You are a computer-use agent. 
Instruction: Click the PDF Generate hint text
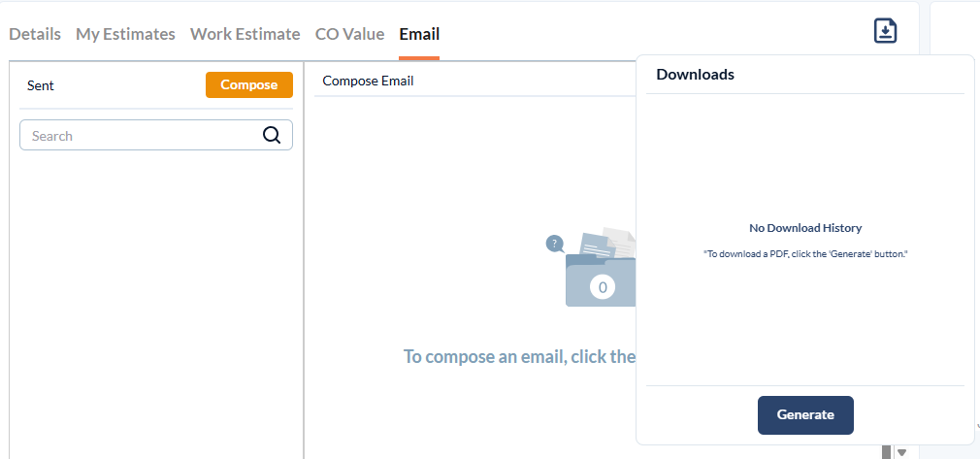(805, 255)
